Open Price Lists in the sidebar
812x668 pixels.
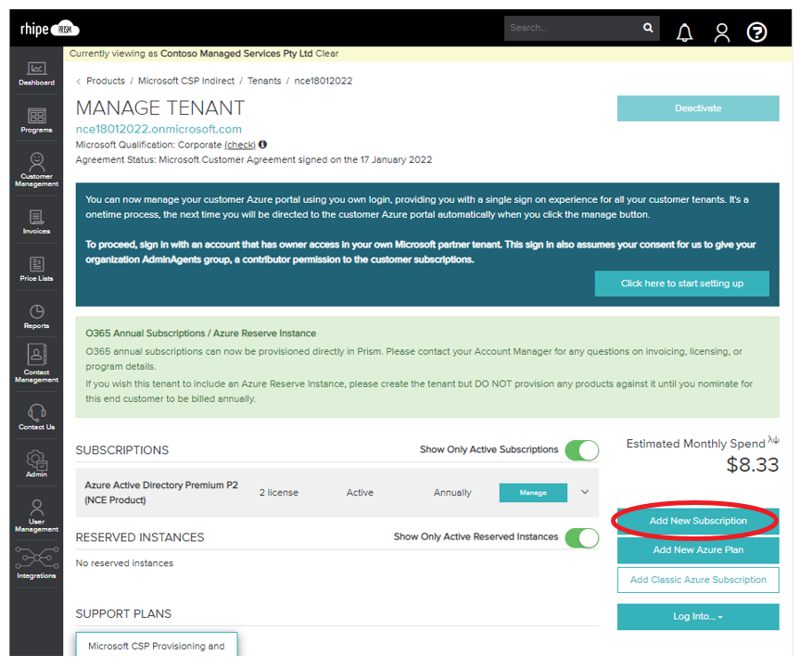[x=36, y=269]
